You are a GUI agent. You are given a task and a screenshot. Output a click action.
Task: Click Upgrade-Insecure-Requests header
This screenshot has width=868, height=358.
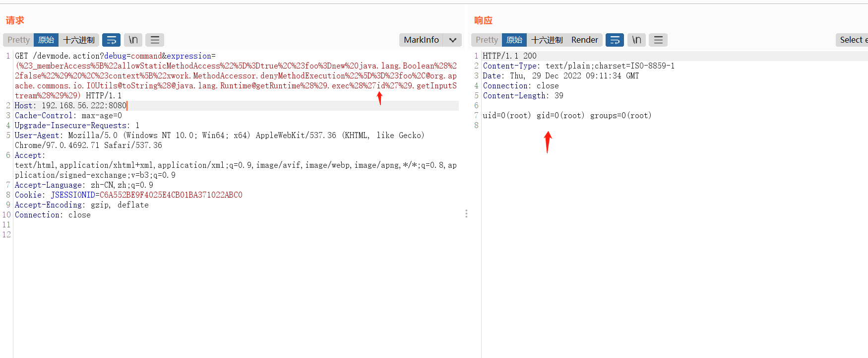coord(77,125)
